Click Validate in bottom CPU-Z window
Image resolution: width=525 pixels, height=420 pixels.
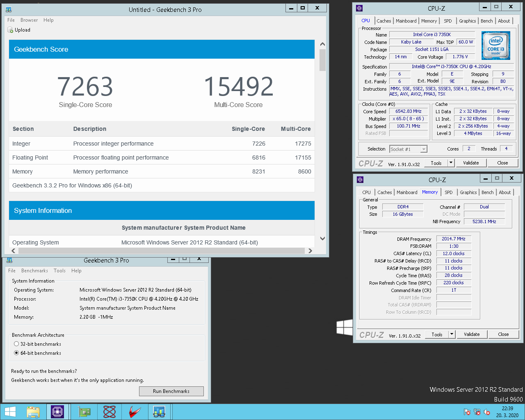click(472, 334)
